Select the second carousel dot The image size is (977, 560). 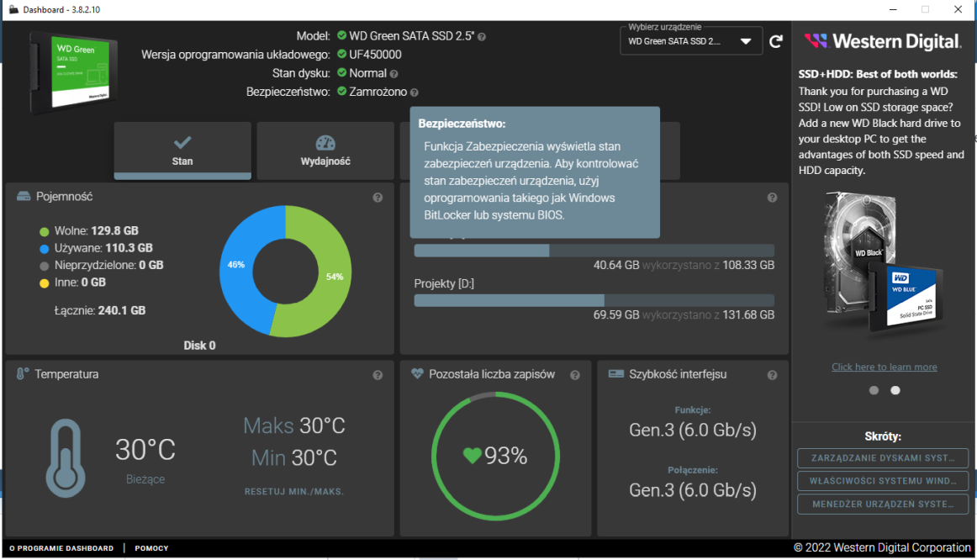click(895, 390)
